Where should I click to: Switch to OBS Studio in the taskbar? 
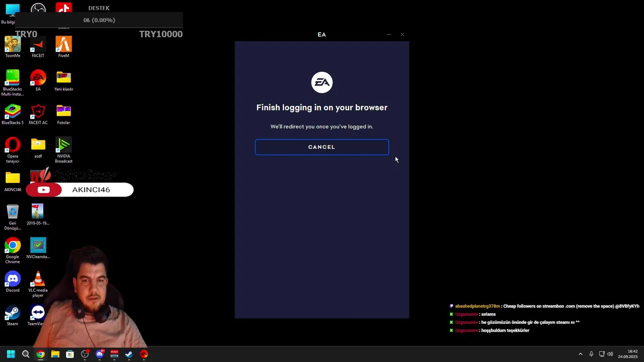tap(85, 354)
